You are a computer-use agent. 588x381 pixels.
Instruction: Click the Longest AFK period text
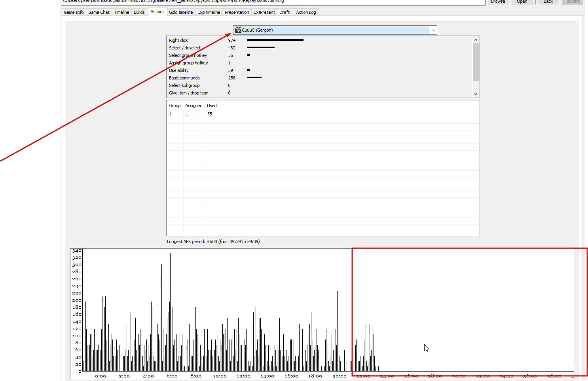click(213, 241)
